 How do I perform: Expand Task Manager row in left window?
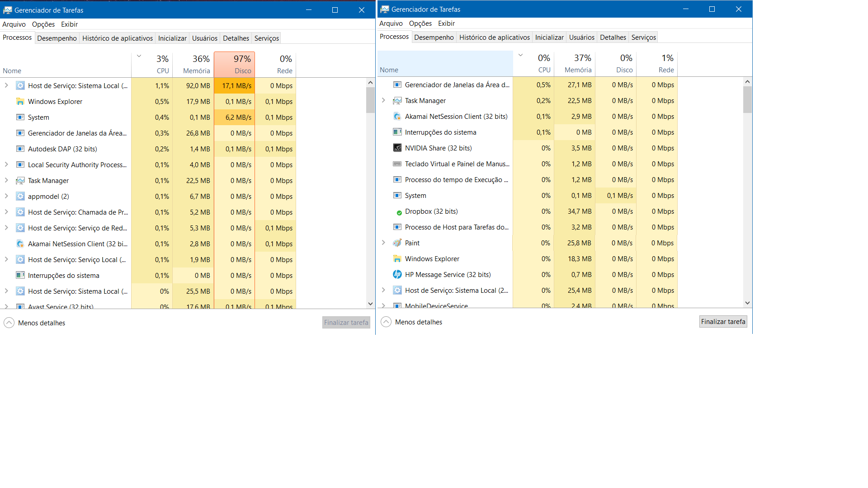[x=6, y=180]
